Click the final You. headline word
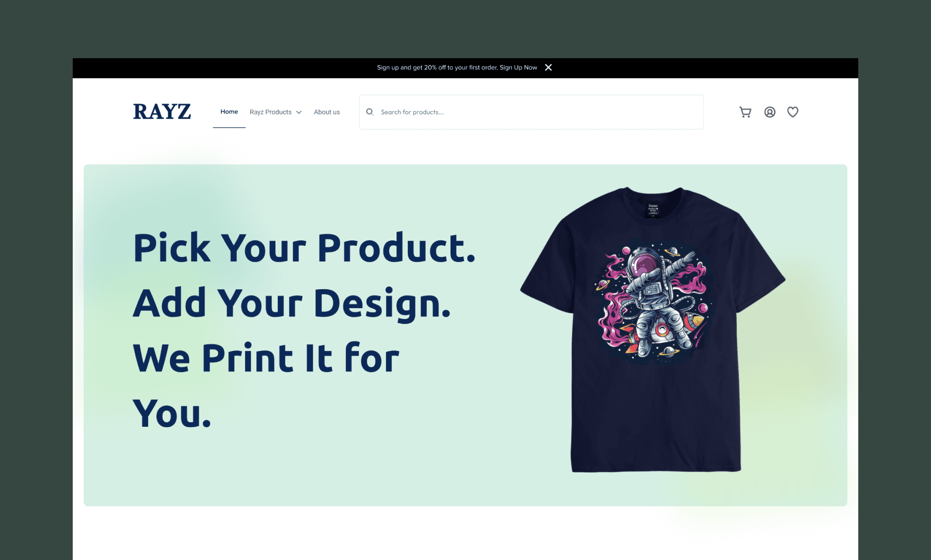Image resolution: width=931 pixels, height=560 pixels. tap(172, 414)
